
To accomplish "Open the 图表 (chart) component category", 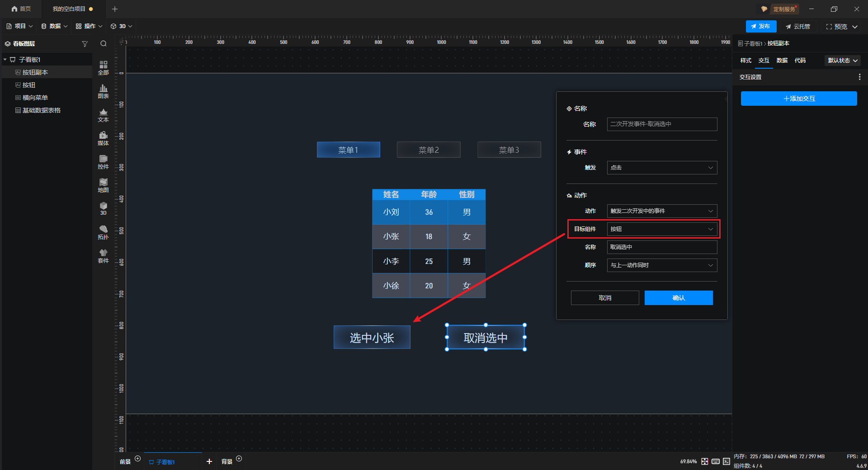I will pyautogui.click(x=103, y=91).
